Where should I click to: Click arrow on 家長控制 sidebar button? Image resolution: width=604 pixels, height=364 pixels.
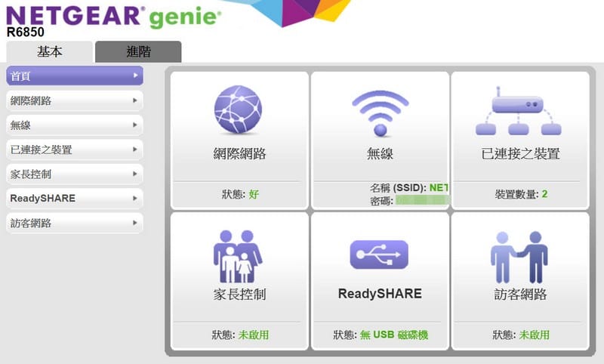tap(135, 174)
